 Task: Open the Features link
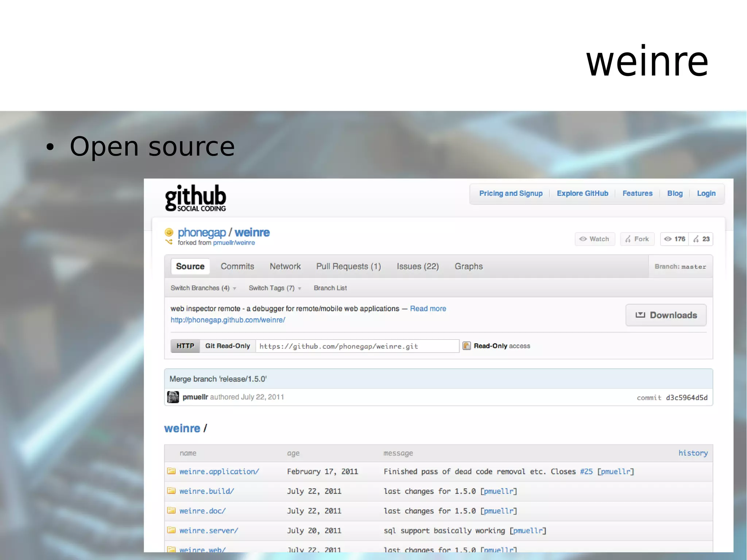(638, 193)
